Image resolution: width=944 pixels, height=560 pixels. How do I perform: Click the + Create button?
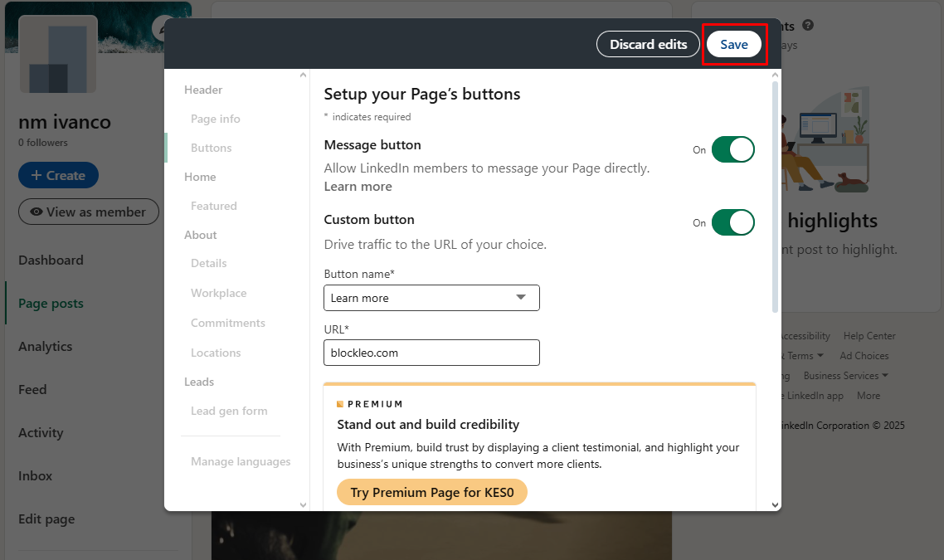pyautogui.click(x=58, y=175)
